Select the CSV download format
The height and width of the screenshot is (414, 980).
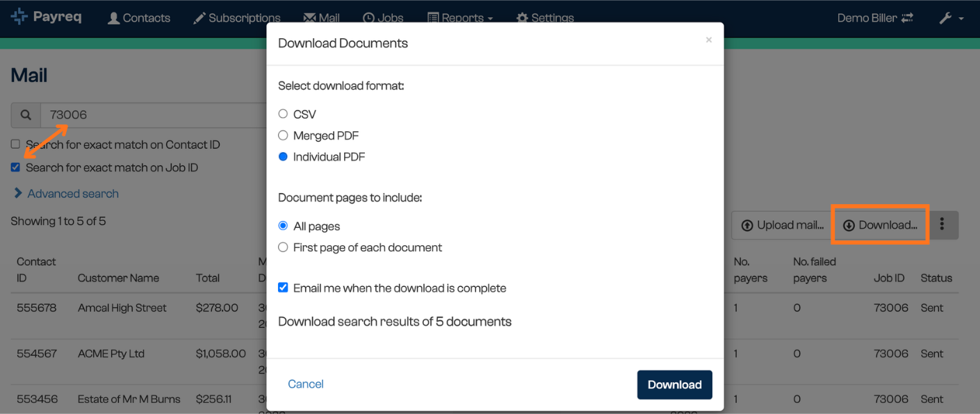tap(283, 114)
